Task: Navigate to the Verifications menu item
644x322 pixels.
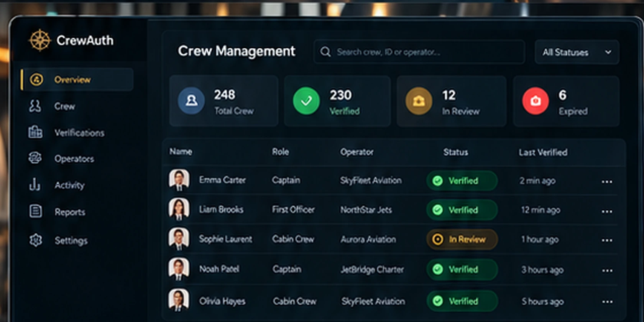Action: (79, 133)
